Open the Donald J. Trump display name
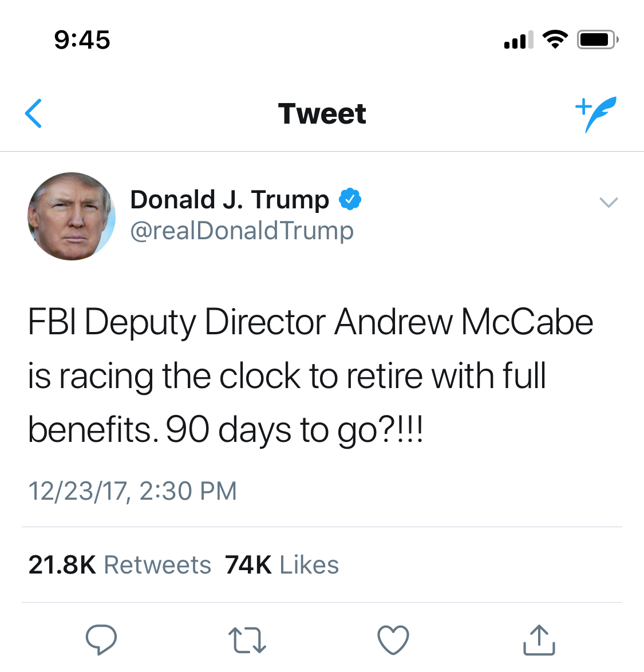The image size is (644, 672). click(230, 200)
